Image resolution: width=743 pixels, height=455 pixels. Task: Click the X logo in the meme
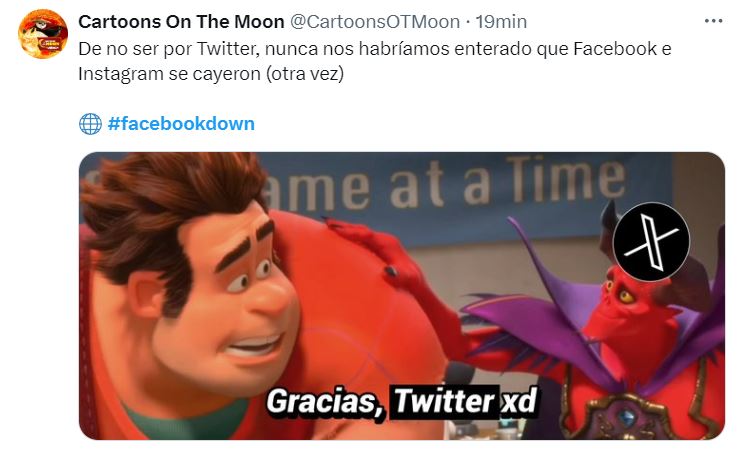(652, 241)
